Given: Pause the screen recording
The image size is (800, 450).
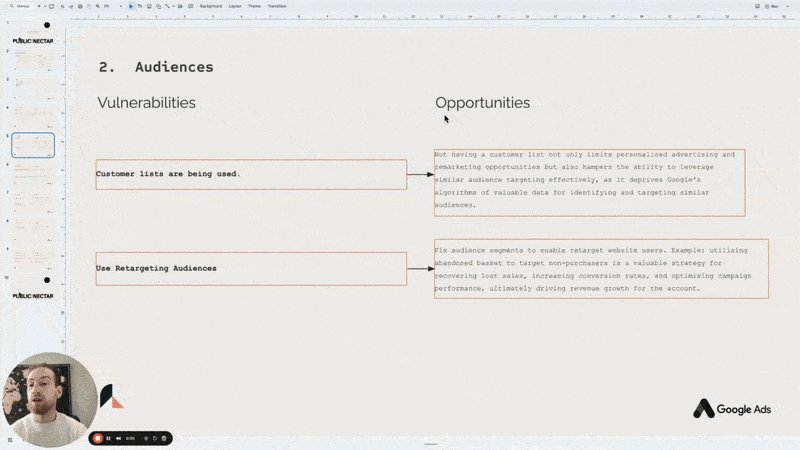Looking at the screenshot, I should [108, 438].
